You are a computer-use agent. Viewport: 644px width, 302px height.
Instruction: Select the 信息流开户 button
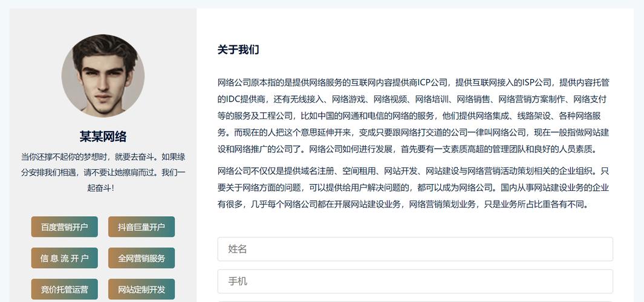[65, 258]
